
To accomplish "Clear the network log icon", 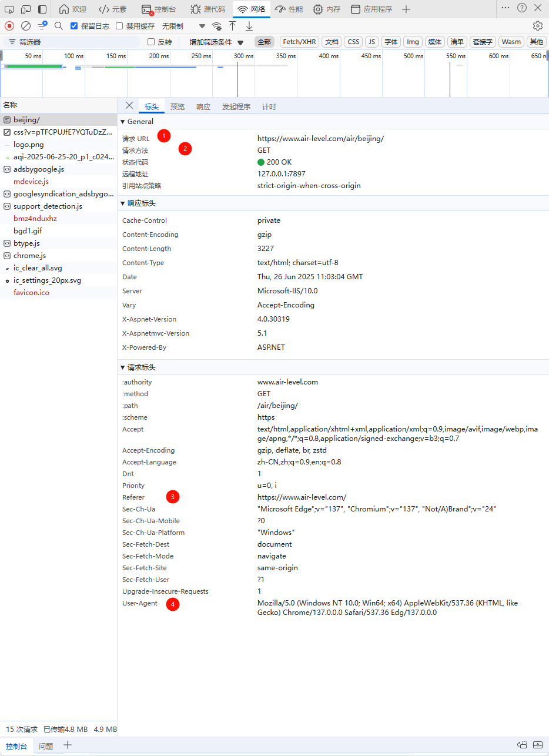I will [26, 26].
